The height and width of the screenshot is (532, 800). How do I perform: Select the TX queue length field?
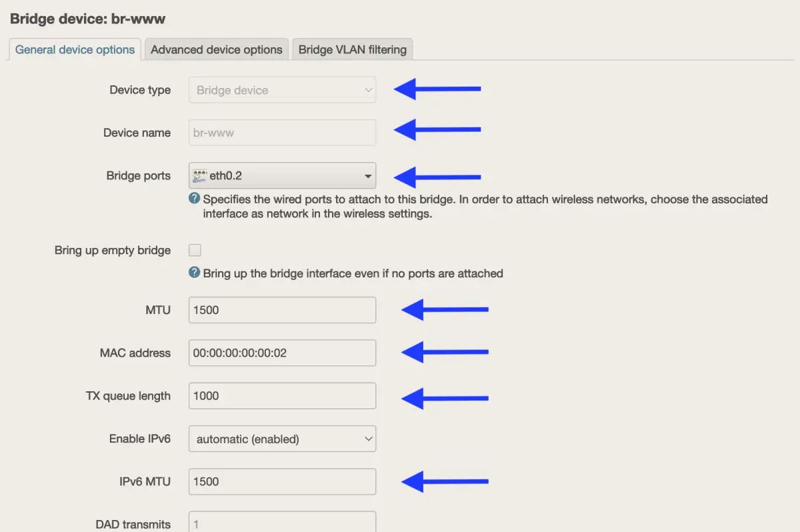pos(282,395)
